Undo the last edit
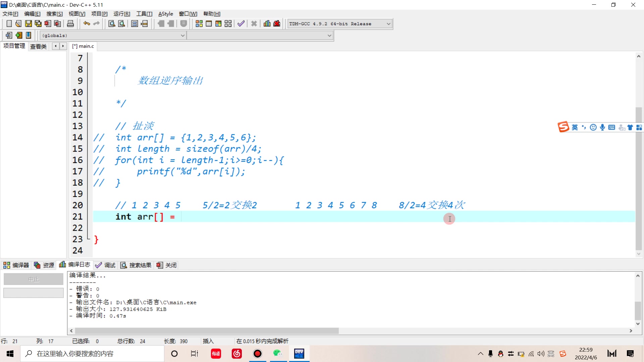The image size is (644, 362). (x=87, y=24)
